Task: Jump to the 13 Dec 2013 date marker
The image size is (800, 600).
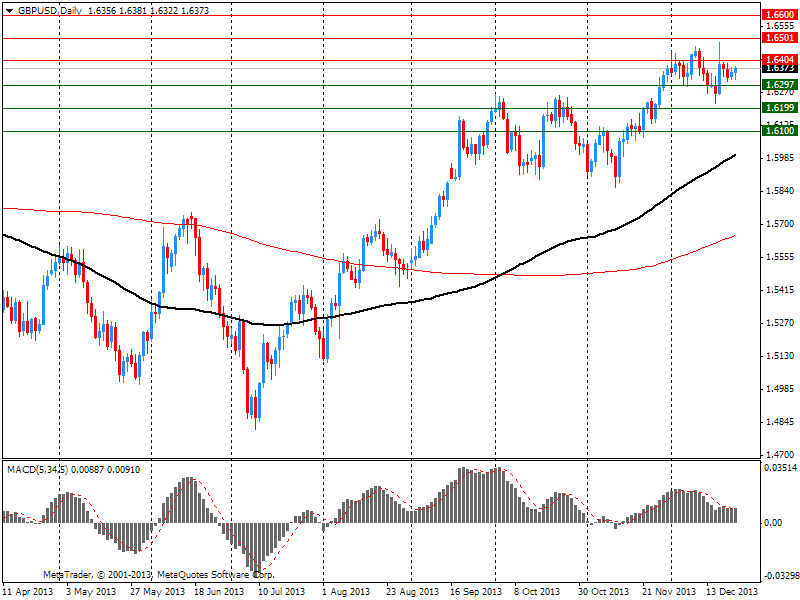Action: click(x=731, y=591)
